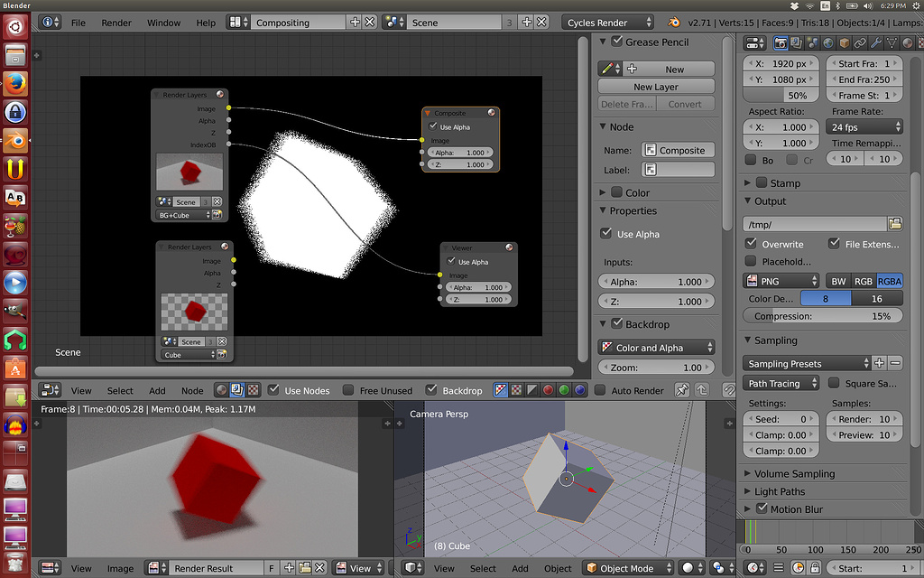Open Sampling Presets dropdown

tap(807, 363)
